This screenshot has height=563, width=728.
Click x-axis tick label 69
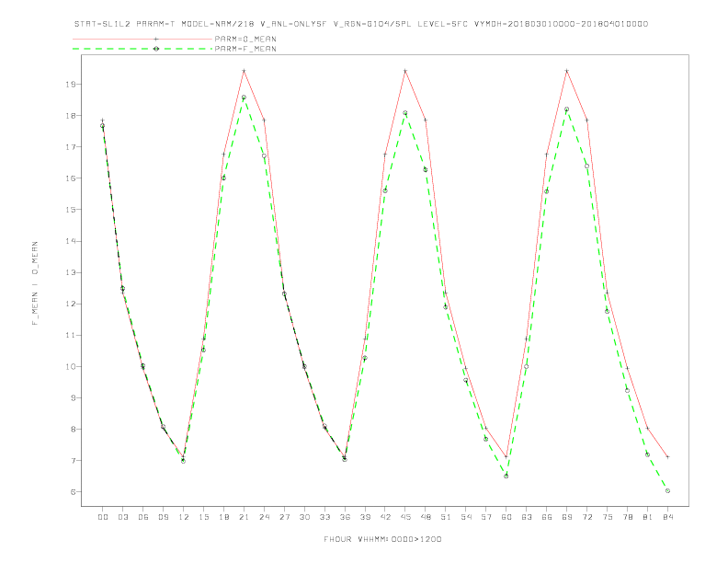[x=567, y=517]
